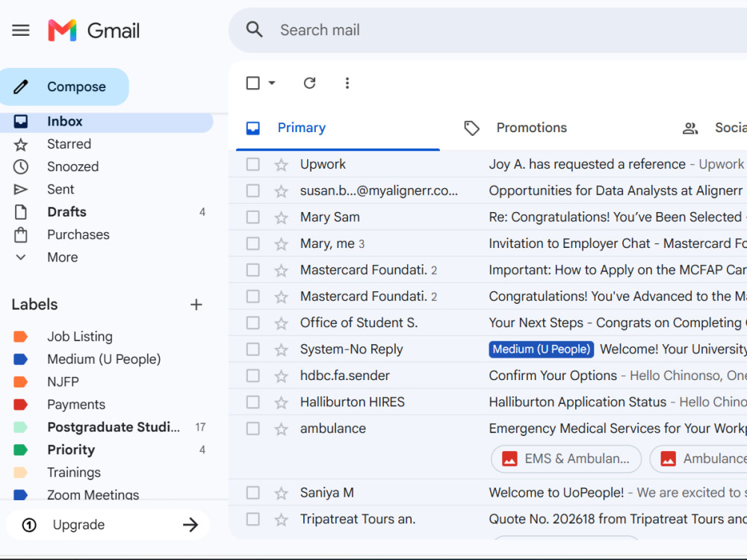The image size is (747, 560).
Task: Click the Refresh icon in toolbar
Action: [x=310, y=83]
